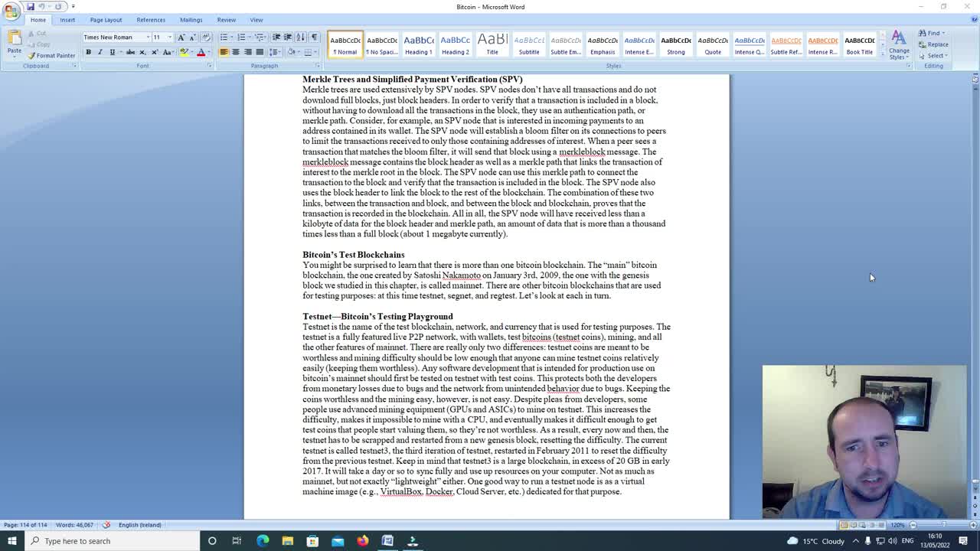The width and height of the screenshot is (980, 551).
Task: Open File Explorer from taskbar
Action: pos(288,541)
